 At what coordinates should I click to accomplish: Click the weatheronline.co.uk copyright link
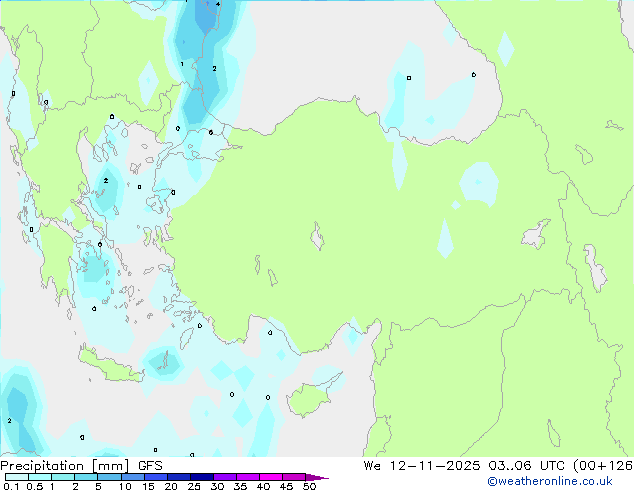pyautogui.click(x=550, y=481)
